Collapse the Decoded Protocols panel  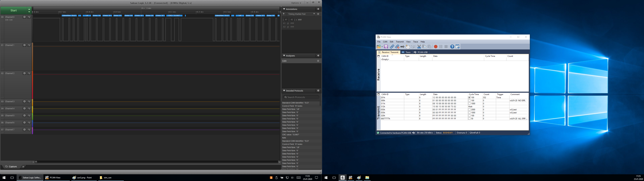tap(284, 90)
